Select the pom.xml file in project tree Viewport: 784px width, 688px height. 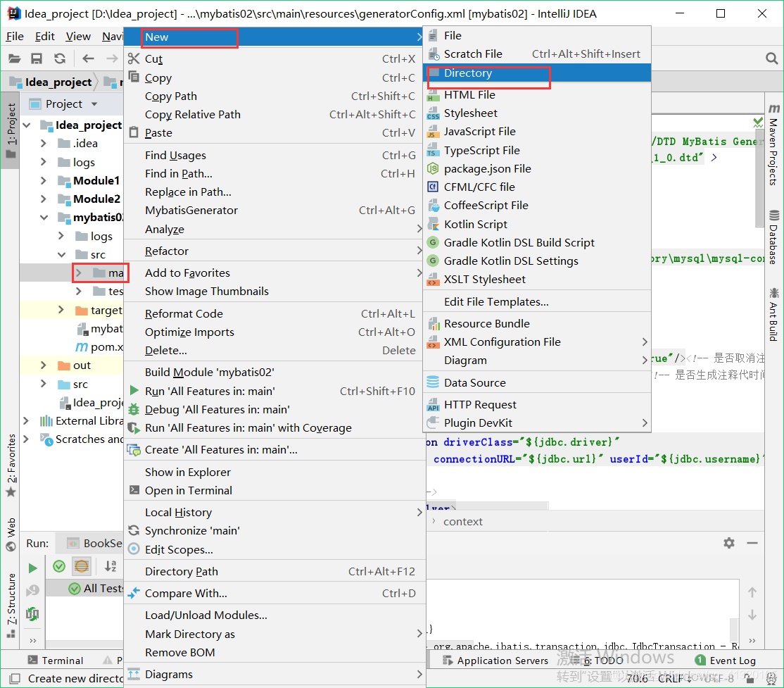[99, 346]
